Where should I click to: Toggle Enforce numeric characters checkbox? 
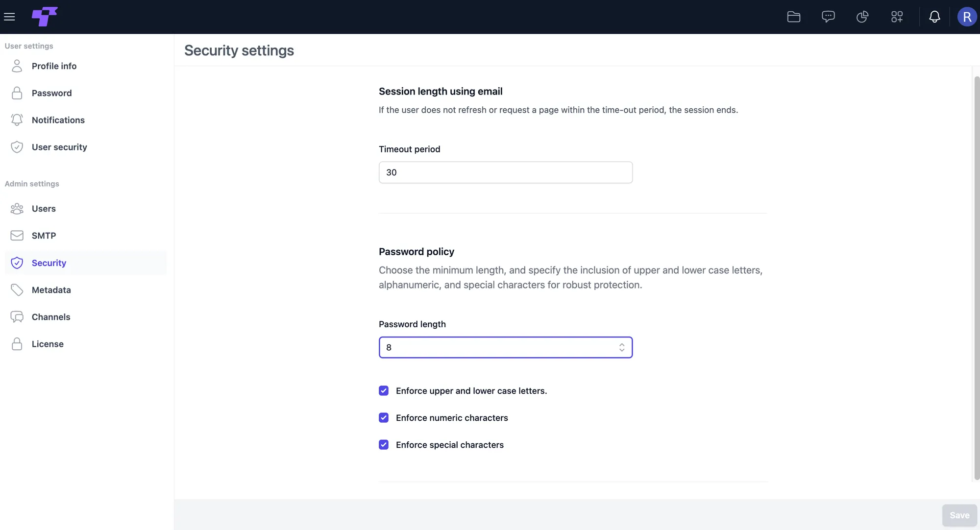(384, 417)
